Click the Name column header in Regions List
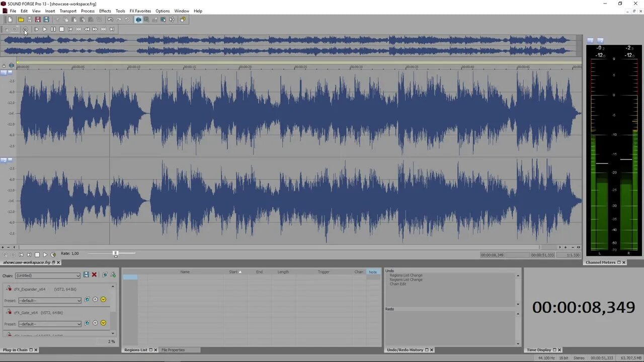 coord(185,272)
